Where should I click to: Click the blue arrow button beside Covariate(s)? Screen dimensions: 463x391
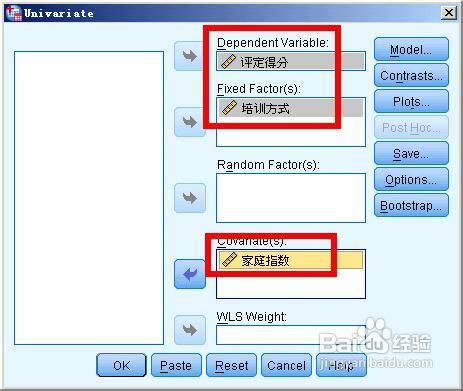190,274
